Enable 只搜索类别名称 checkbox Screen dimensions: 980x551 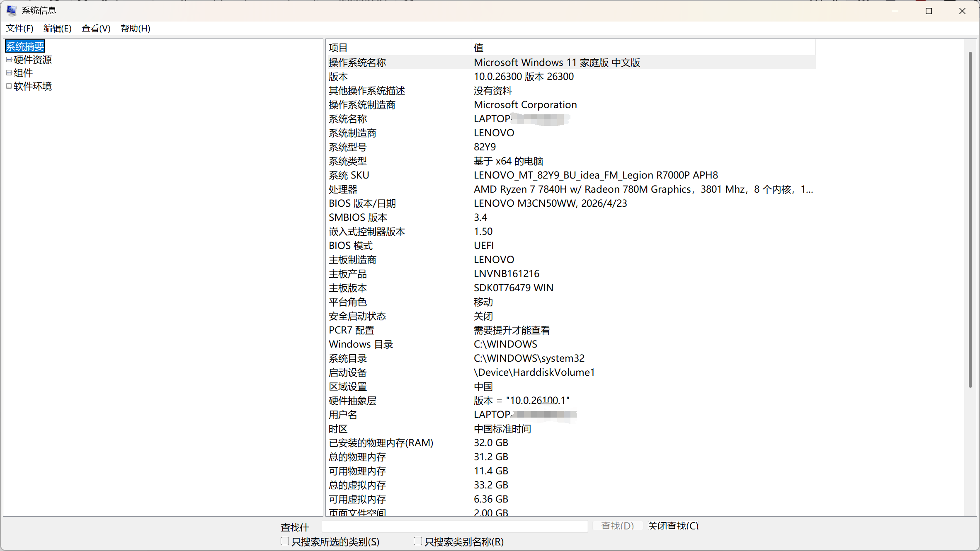pos(418,541)
